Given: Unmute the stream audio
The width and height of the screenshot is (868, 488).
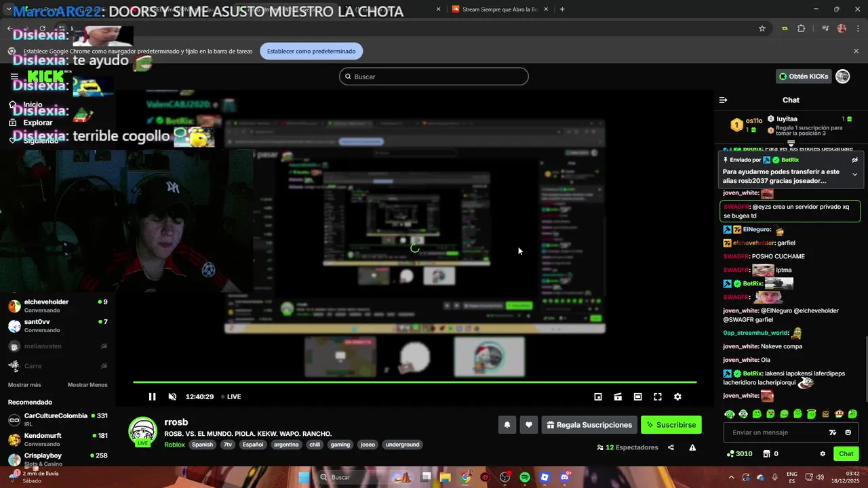Looking at the screenshot, I should point(172,396).
